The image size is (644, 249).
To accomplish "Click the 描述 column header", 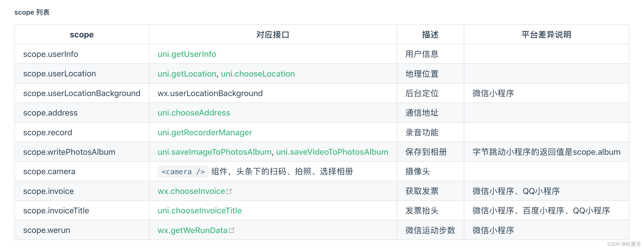I will [x=430, y=35].
